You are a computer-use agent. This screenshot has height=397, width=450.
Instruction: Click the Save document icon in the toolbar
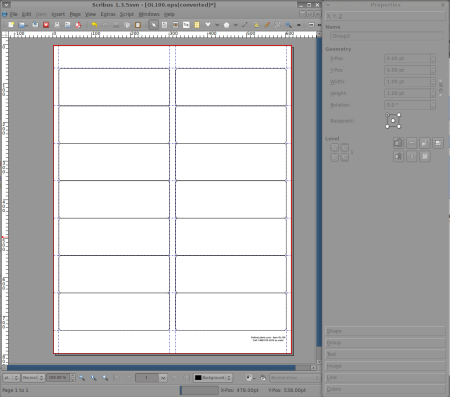pos(35,25)
